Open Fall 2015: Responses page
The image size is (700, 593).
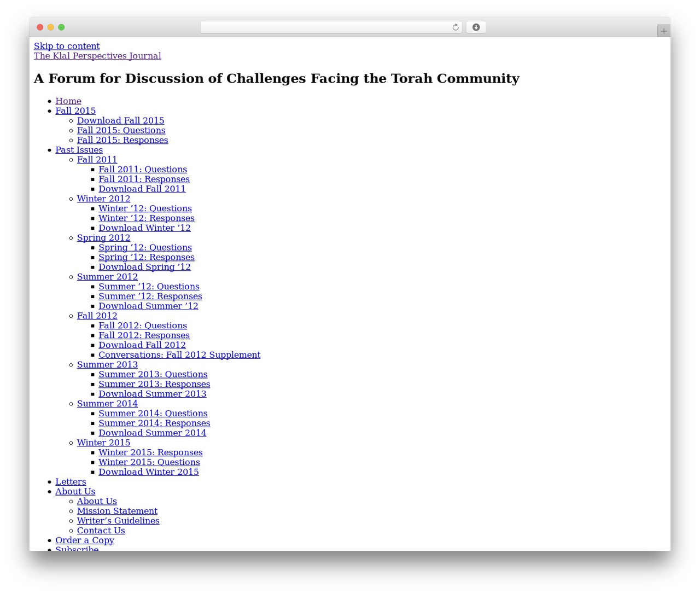pos(122,141)
